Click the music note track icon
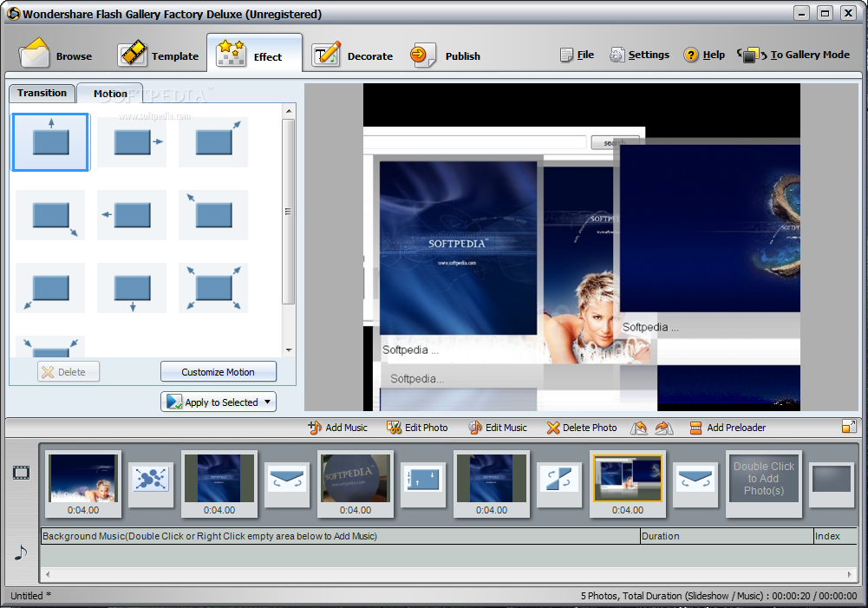 tap(21, 552)
